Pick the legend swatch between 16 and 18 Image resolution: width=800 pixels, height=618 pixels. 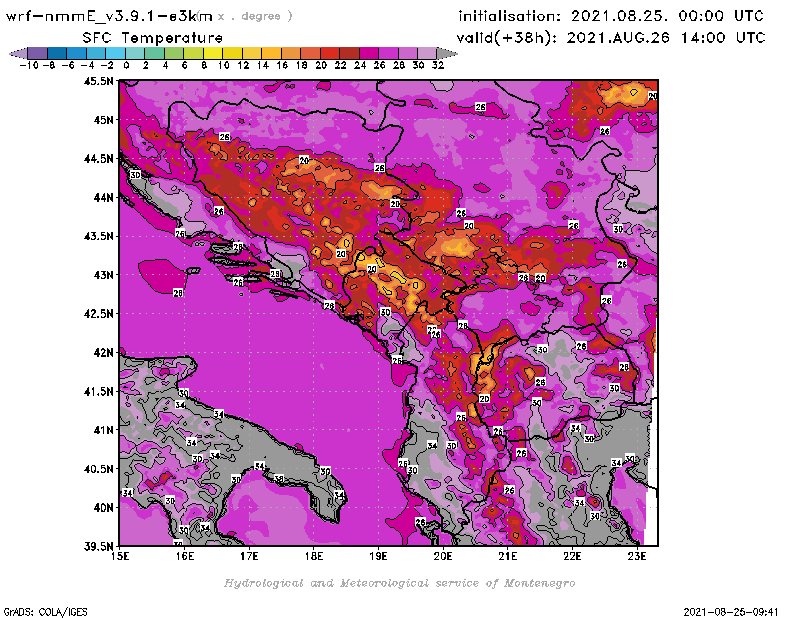click(290, 53)
